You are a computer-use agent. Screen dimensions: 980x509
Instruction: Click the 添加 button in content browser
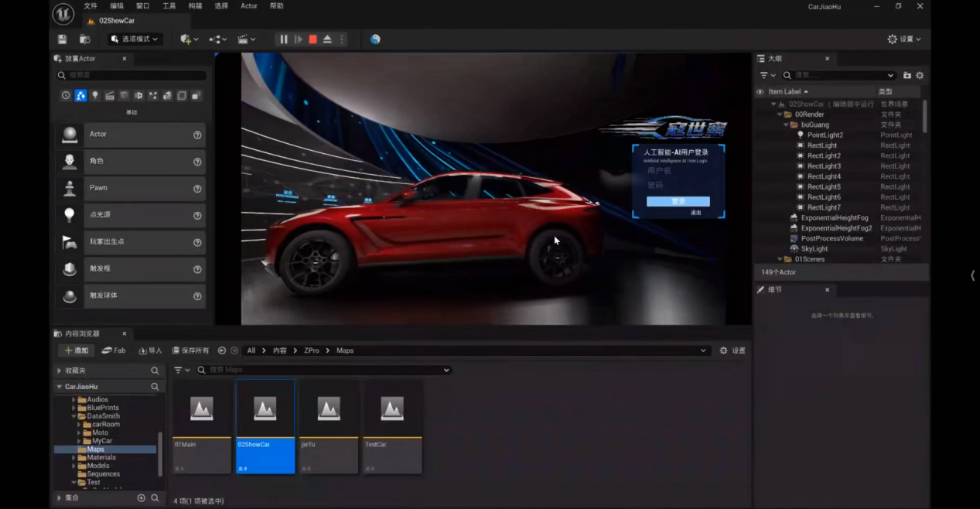coord(76,350)
